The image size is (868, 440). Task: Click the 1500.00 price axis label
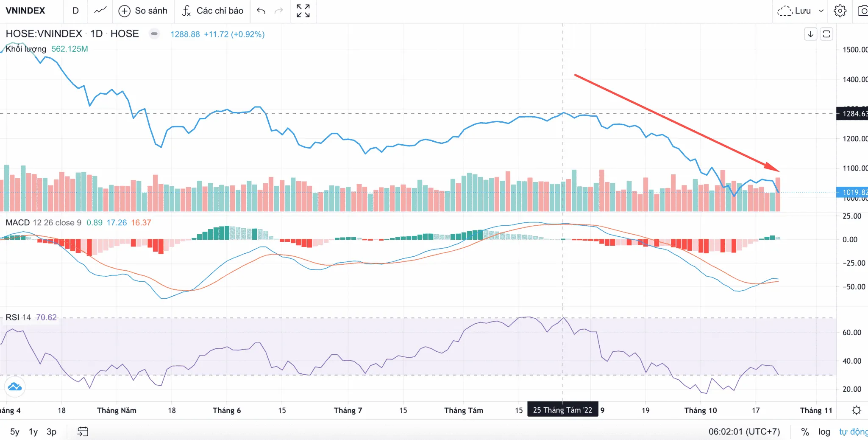point(854,50)
